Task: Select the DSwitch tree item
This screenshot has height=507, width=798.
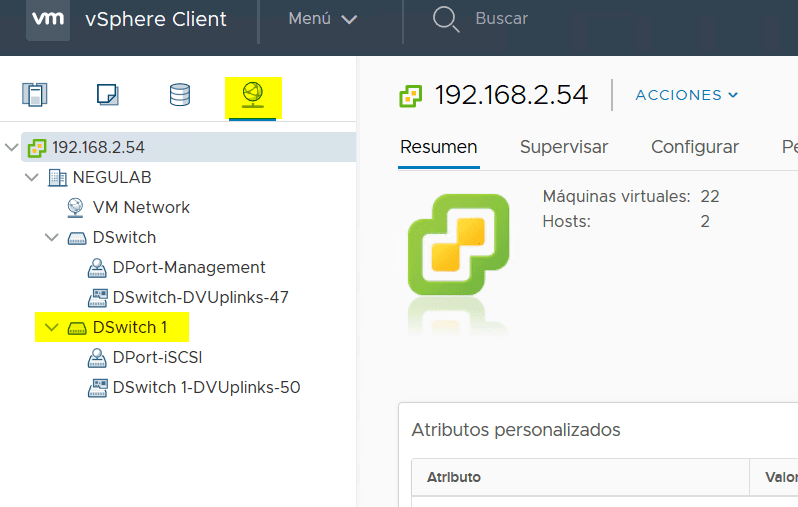Action: pos(124,238)
